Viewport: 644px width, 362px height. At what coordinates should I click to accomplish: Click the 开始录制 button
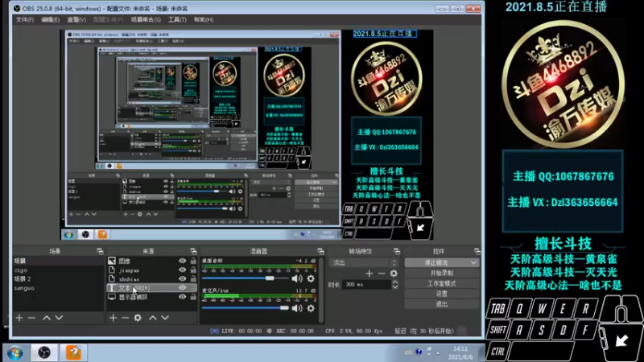coord(442,273)
